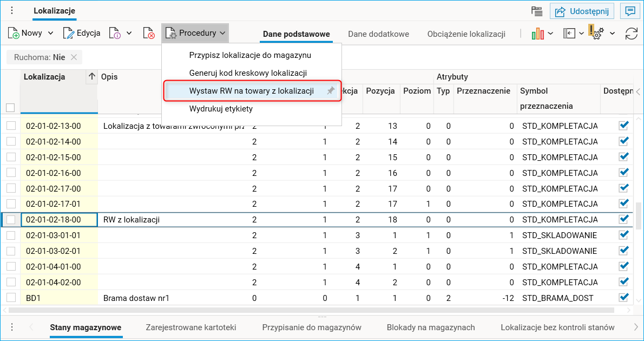Click the refresh icon on the toolbar
Screen dimensions: 644x341
(630, 33)
